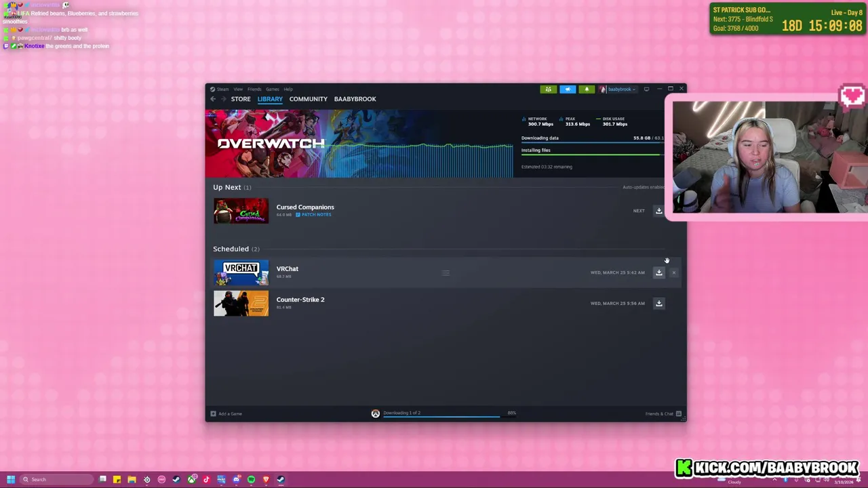The width and height of the screenshot is (868, 488).
Task: Open Cursed Companions PATCH NOTES link
Action: coord(313,215)
